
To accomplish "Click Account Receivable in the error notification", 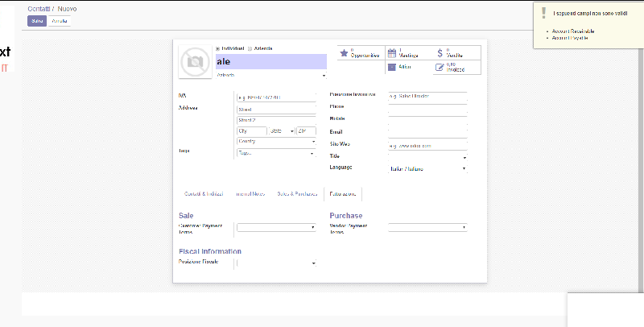I will pos(573,31).
